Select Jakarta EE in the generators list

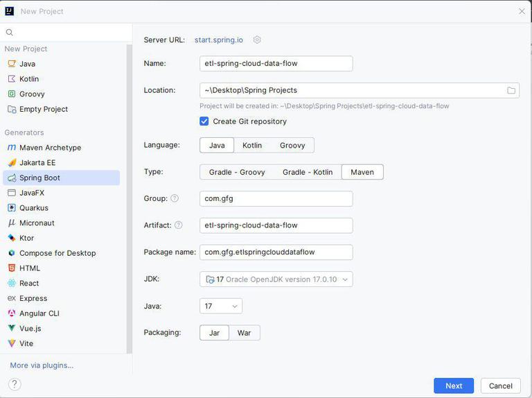(x=37, y=163)
